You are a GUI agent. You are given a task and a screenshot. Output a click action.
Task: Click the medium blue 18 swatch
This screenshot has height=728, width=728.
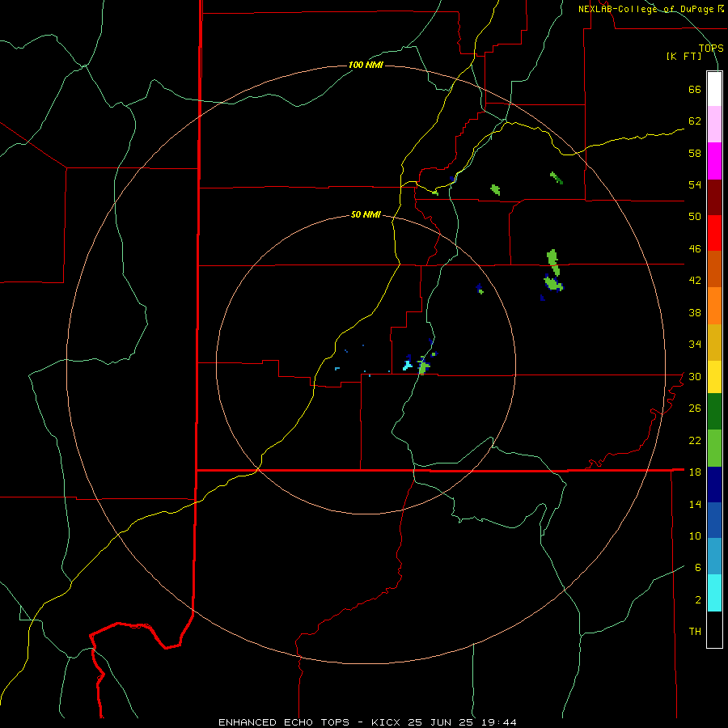tap(714, 520)
